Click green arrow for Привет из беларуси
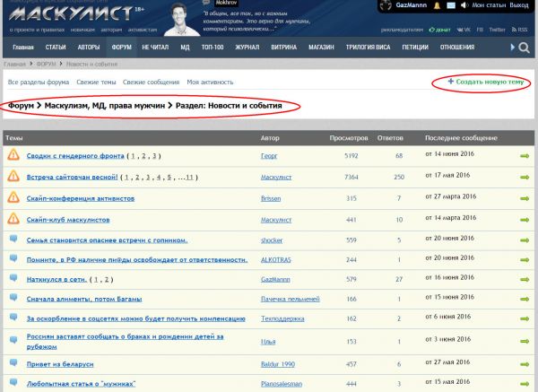The height and width of the screenshot is (392, 538). click(525, 363)
